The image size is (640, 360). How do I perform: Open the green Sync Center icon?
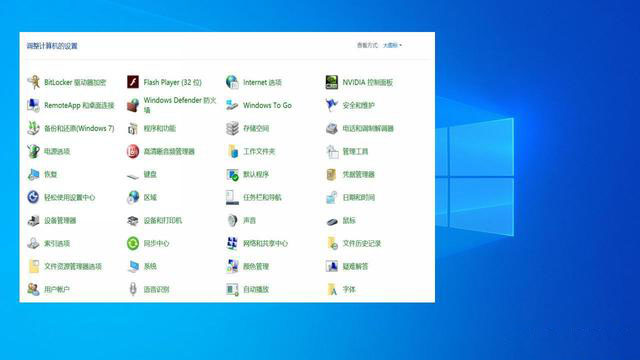133,243
